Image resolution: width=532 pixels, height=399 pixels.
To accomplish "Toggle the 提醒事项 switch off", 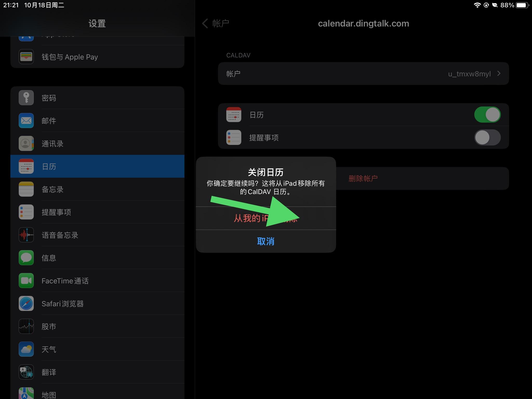I will click(x=487, y=137).
